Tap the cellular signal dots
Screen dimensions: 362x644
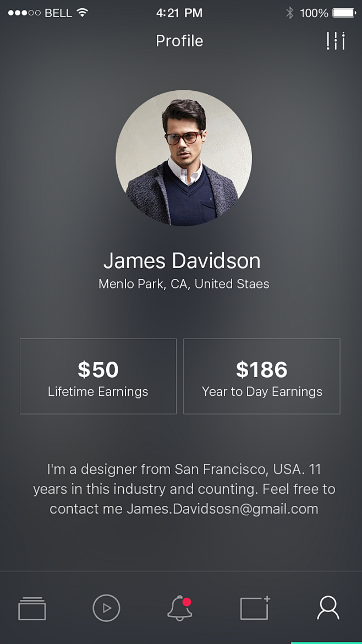click(x=24, y=13)
